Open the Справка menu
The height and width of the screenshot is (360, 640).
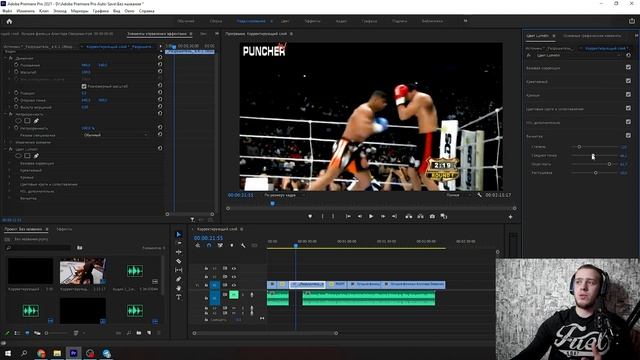pyautogui.click(x=147, y=11)
